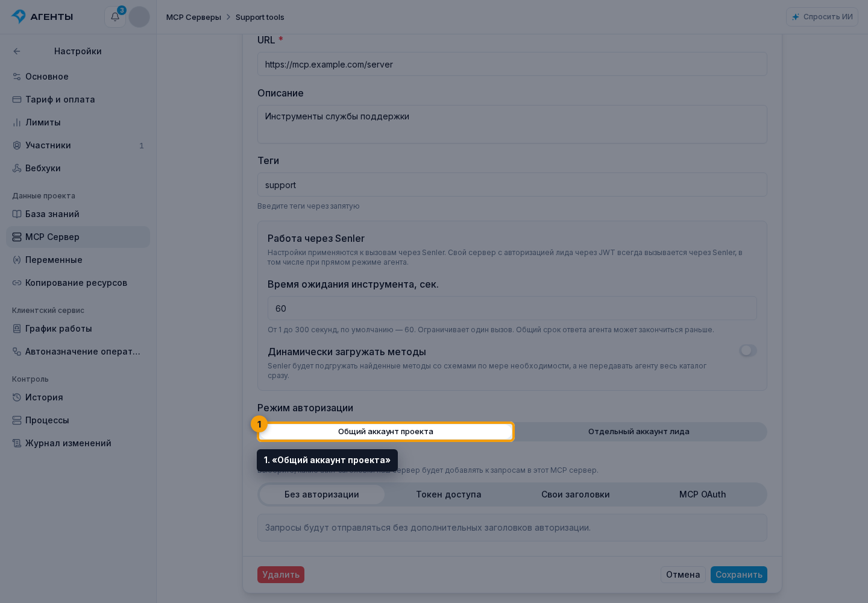Viewport: 868px width, 603px height.
Task: Click the red Удалить button
Action: click(x=281, y=575)
